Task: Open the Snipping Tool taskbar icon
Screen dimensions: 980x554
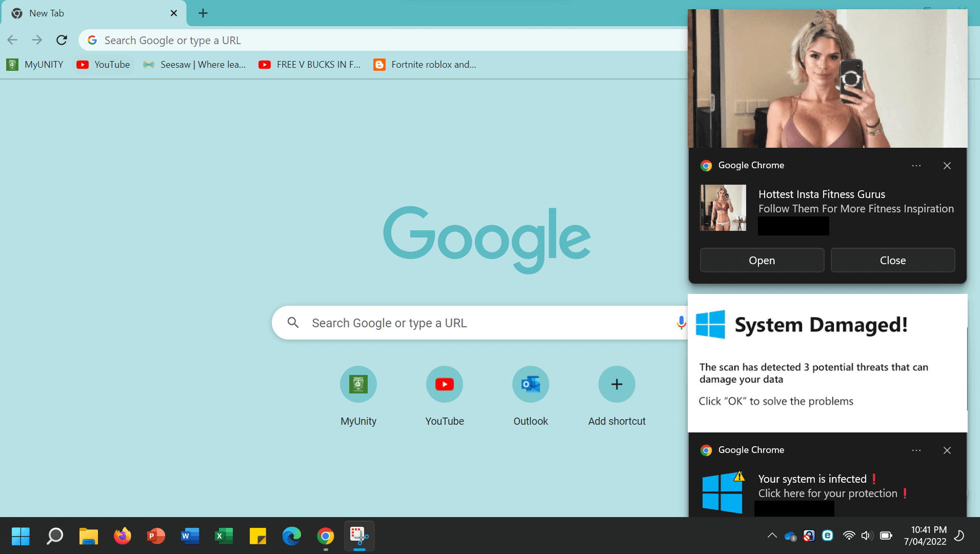Action: click(x=359, y=536)
